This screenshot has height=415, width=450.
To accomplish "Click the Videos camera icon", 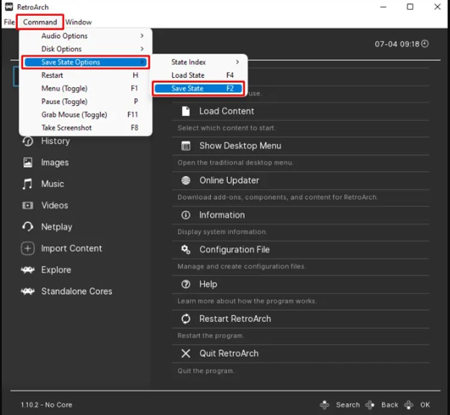I will click(x=28, y=205).
